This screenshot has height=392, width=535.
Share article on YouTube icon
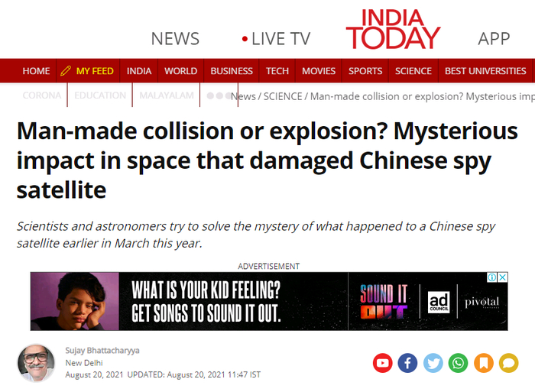coord(382,363)
